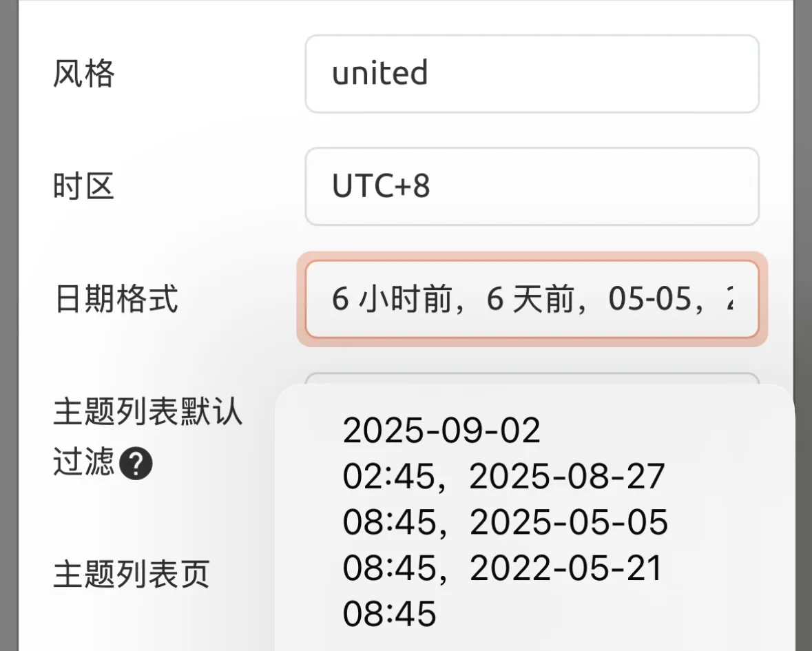This screenshot has height=651, width=812.
Task: Click the 时区 label
Action: [83, 187]
